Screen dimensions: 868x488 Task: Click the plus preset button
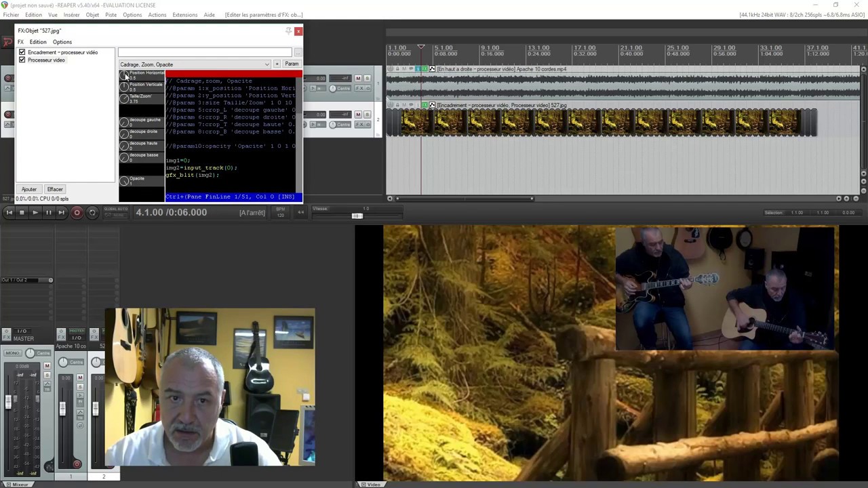pos(277,64)
